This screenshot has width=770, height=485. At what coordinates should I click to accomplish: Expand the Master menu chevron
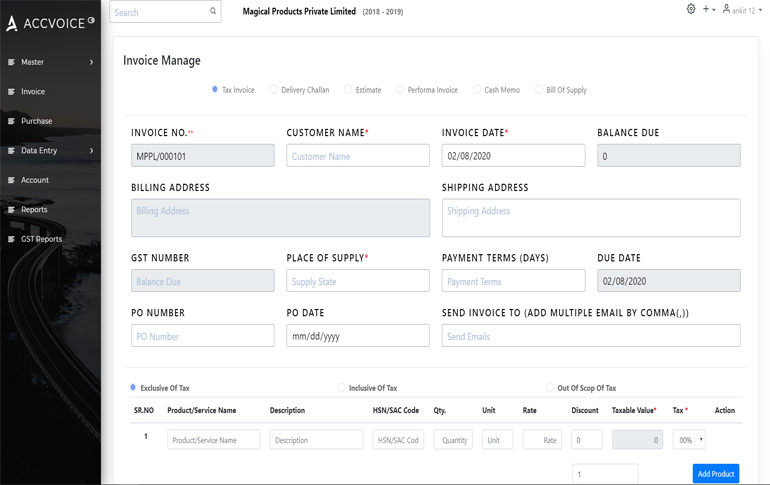click(91, 62)
